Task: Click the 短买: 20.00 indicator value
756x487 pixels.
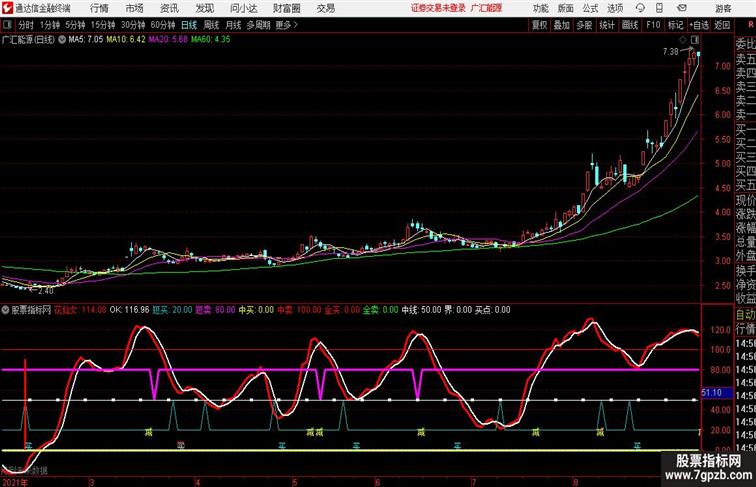Action: click(172, 310)
